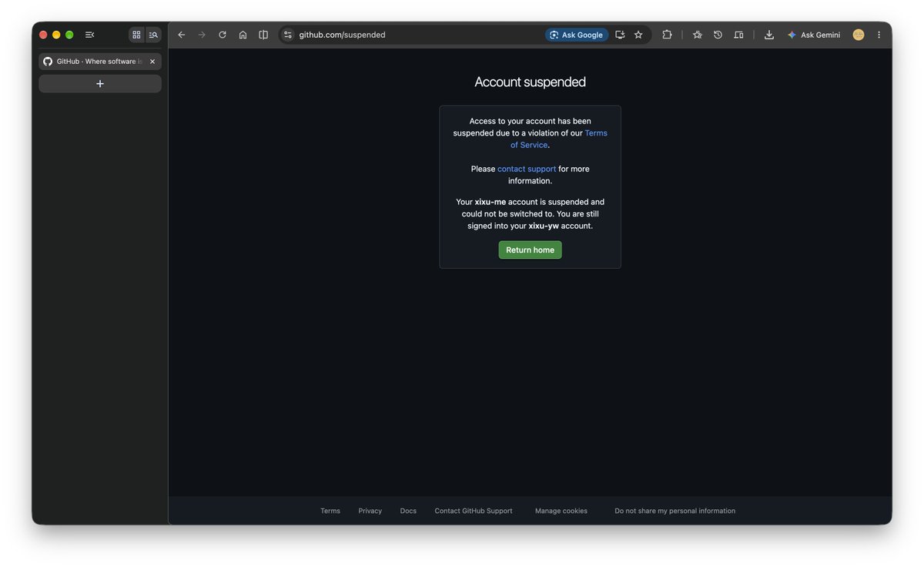Select the GitHub tab in sidebar

(x=100, y=62)
